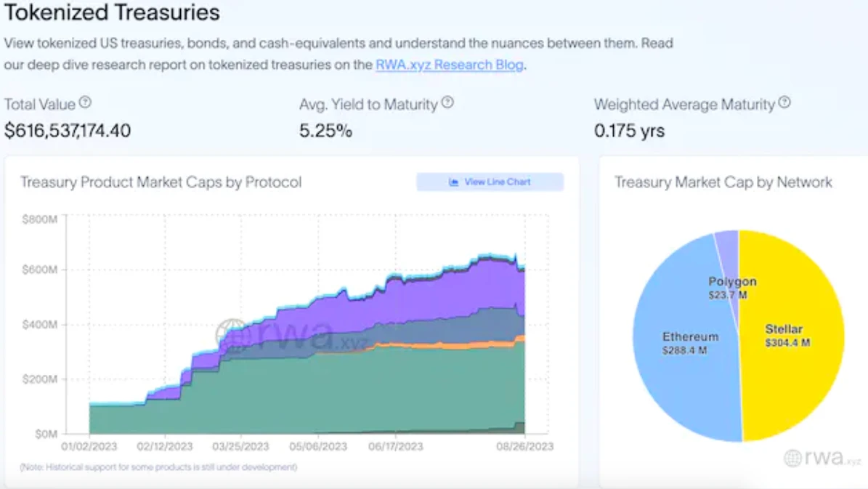Click the Total Value help icon
This screenshot has width=868, height=489.
[x=86, y=103]
